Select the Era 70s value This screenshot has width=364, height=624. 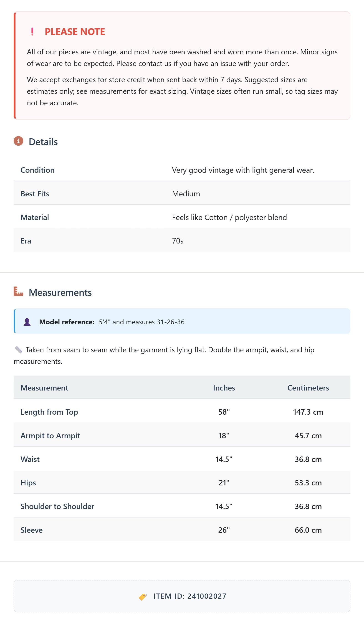pos(178,241)
